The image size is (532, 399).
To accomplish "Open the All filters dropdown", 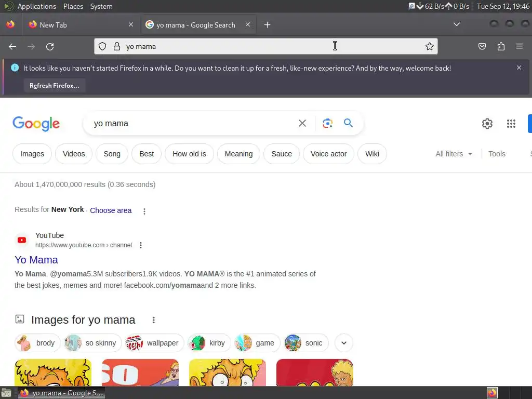I will [x=454, y=154].
